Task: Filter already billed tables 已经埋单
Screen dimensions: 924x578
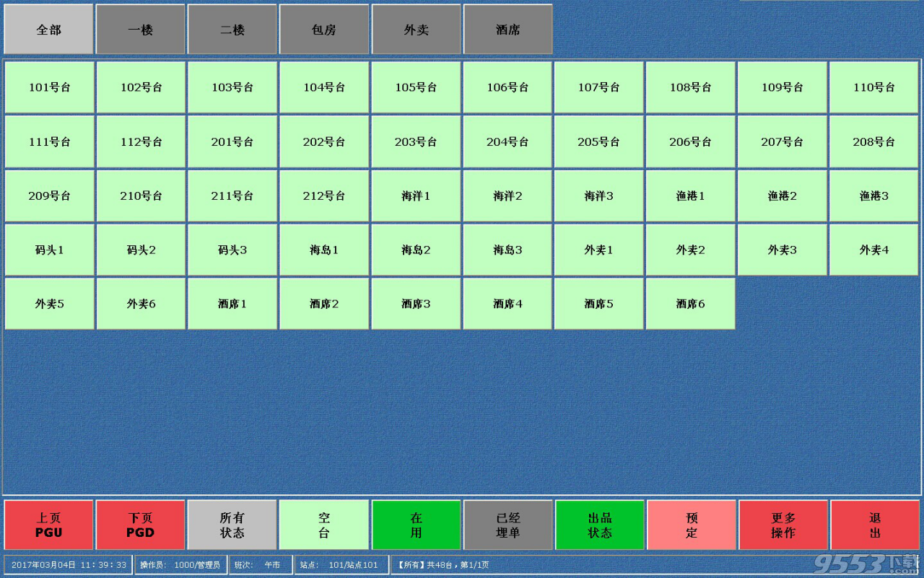Action: coord(508,525)
